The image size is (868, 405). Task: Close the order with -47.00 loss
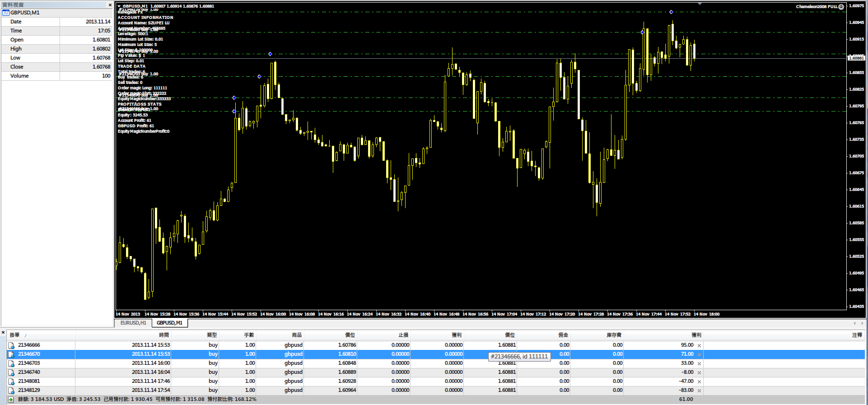click(699, 382)
